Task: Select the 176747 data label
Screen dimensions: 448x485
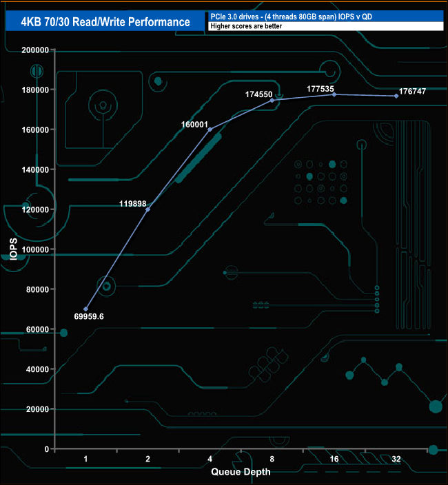Action: click(412, 91)
